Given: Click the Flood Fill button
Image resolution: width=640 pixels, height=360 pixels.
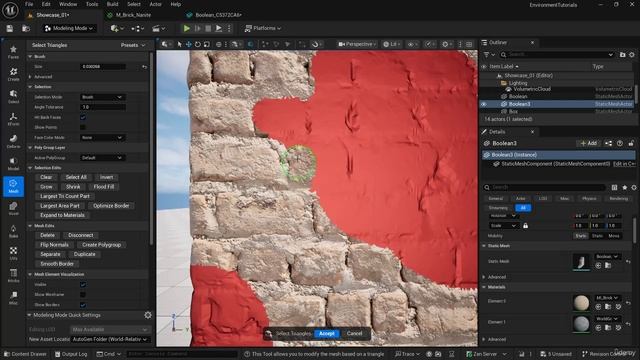Looking at the screenshot, I should click(x=104, y=187).
